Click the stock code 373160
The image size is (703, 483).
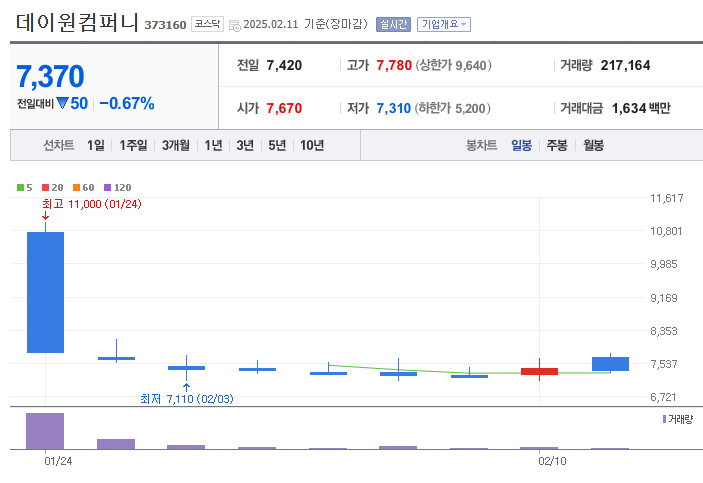(x=165, y=25)
